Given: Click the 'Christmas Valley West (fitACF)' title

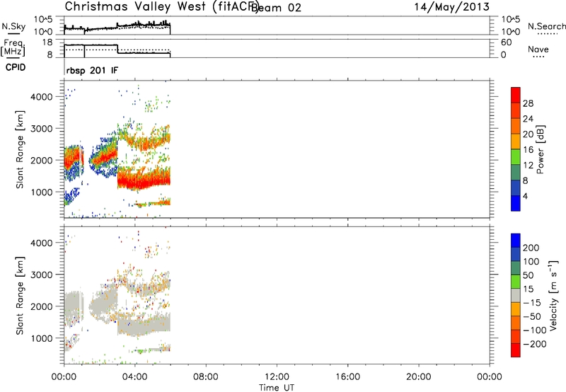Looking at the screenshot, I should 162,7.
